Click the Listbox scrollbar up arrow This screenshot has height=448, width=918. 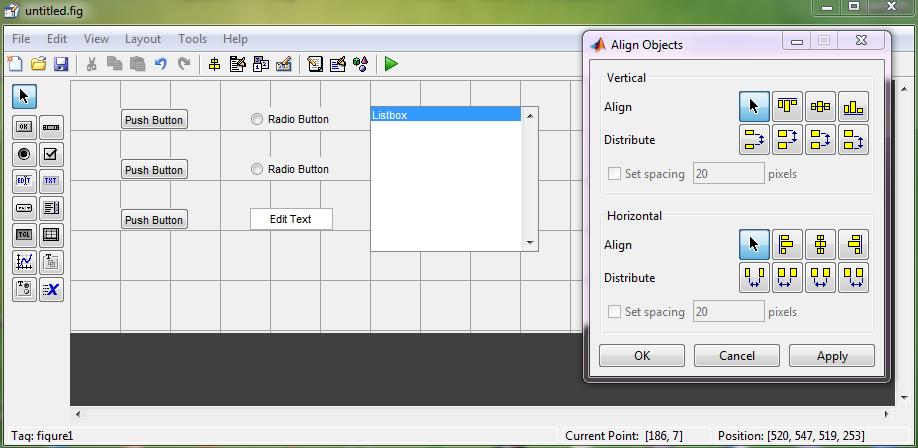point(530,115)
